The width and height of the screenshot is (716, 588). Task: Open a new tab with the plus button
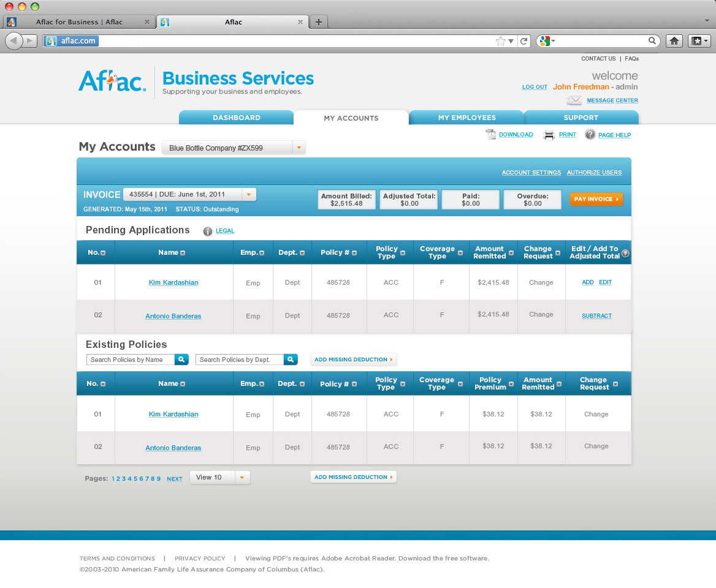tap(319, 21)
